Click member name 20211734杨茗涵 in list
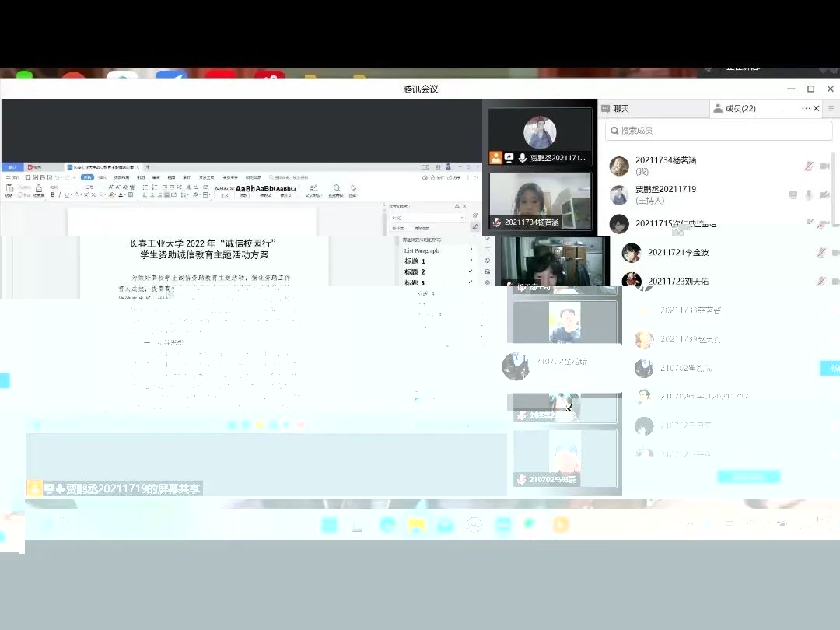The height and width of the screenshot is (630, 840). pos(666,160)
